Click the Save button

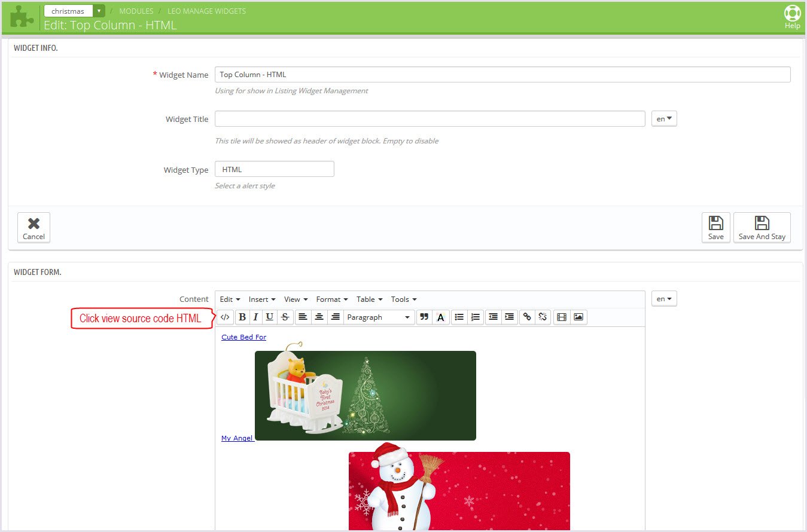click(x=716, y=228)
